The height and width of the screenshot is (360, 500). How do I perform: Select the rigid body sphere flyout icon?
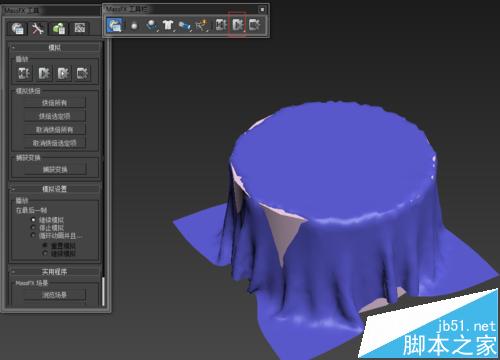152,25
